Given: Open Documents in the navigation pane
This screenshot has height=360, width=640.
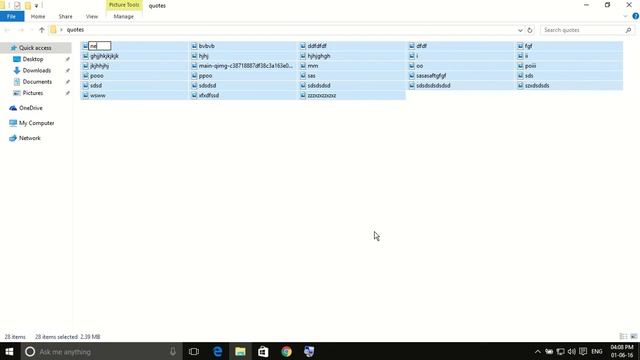Looking at the screenshot, I should point(37,82).
